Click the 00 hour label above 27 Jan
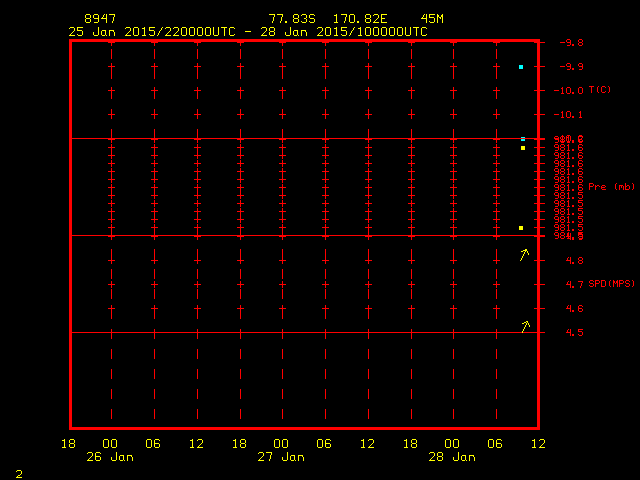The image size is (640, 480). pos(281,444)
